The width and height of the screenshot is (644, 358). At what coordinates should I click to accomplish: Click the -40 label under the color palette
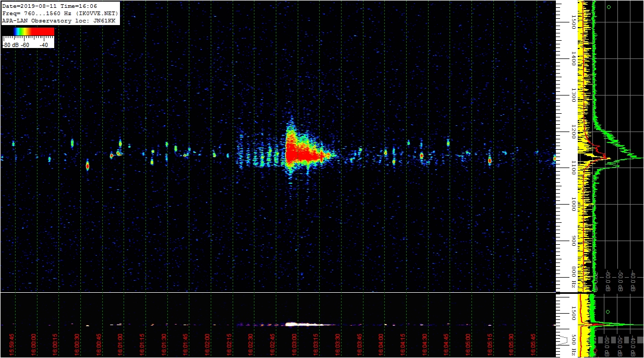(44, 45)
